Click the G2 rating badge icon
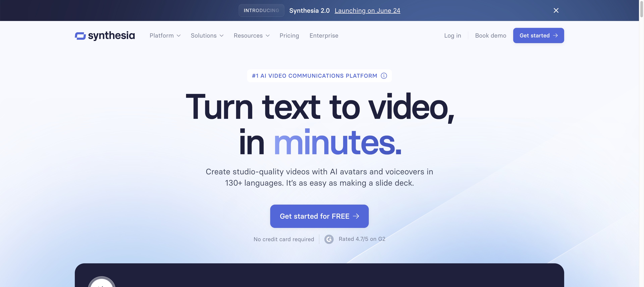The image size is (644, 287). pyautogui.click(x=329, y=239)
